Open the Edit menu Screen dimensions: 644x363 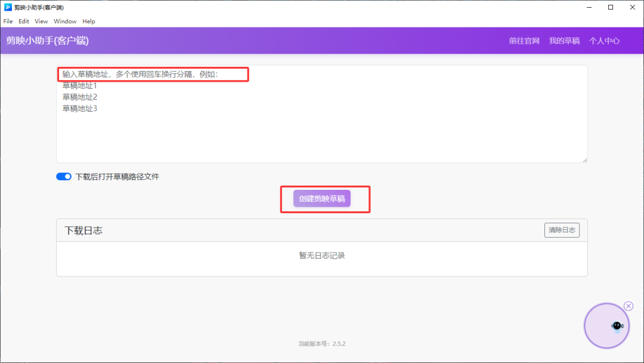pos(24,21)
